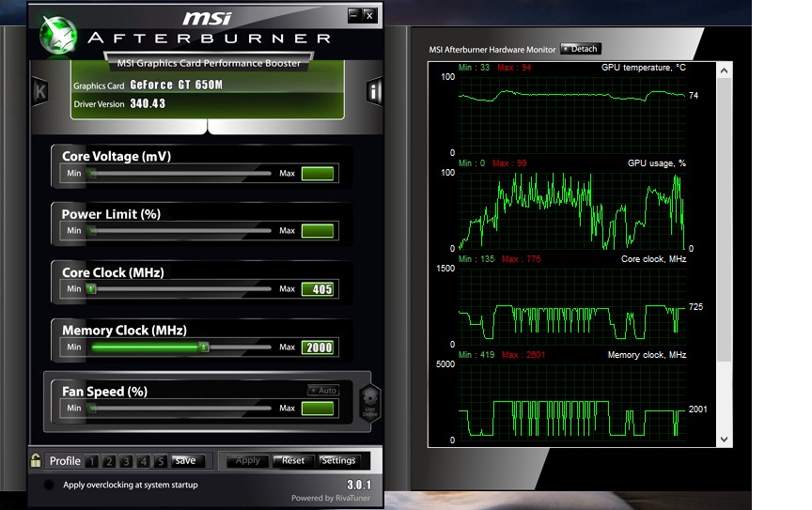Click the Memory Clock slider handle

[204, 347]
